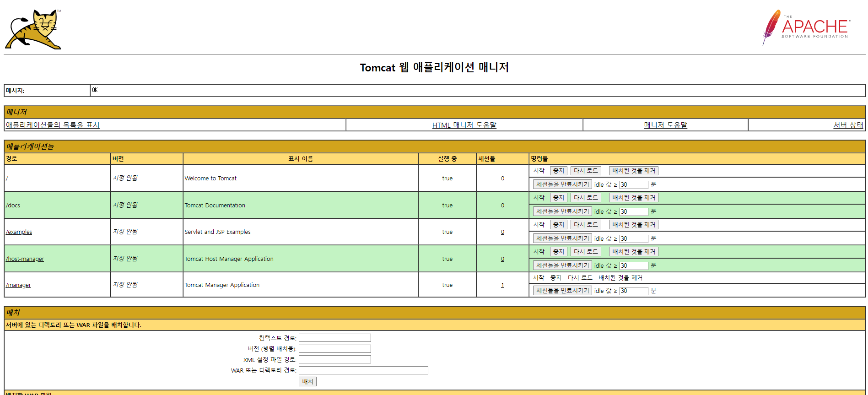Click 세션들을 만료시키기 for root application
The image size is (868, 395).
(562, 184)
